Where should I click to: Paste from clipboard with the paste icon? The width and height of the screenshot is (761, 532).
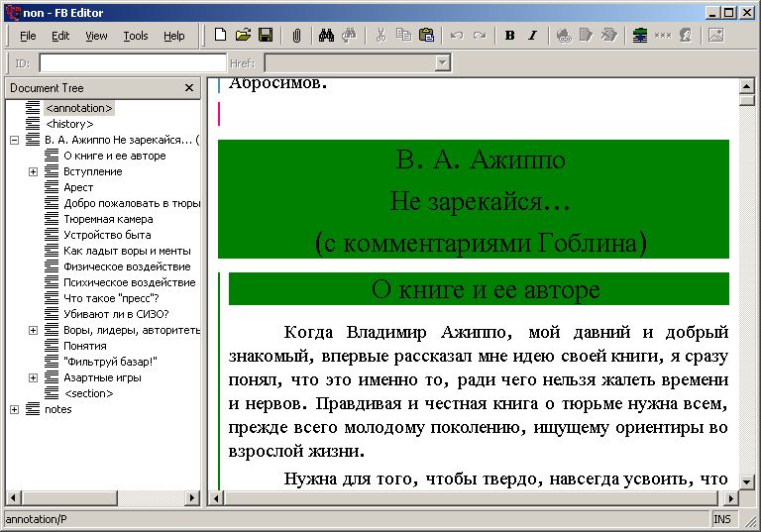click(x=426, y=35)
